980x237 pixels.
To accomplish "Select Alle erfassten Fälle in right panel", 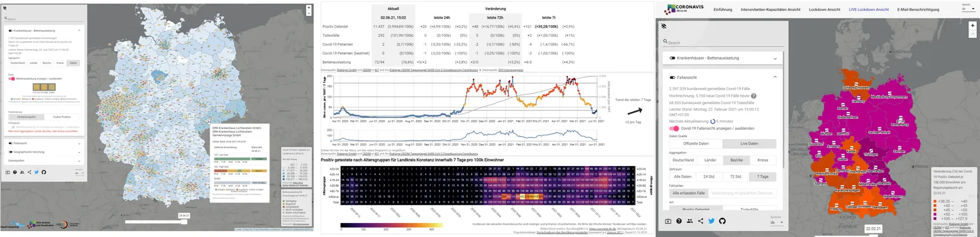I will pos(688,193).
